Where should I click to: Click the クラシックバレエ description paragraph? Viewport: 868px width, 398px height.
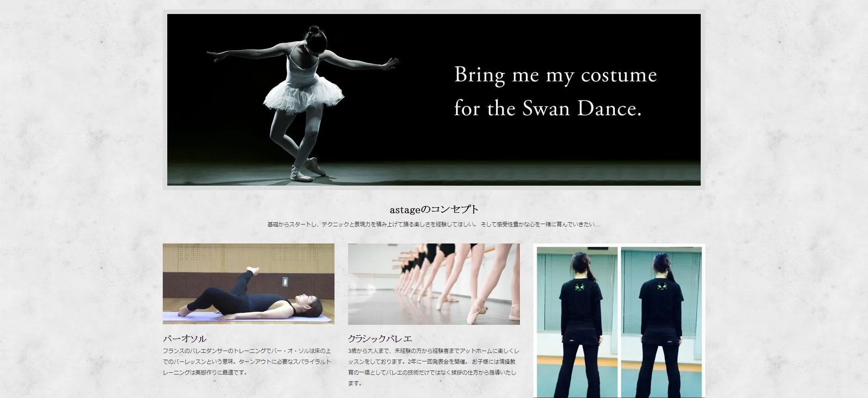pos(434,367)
